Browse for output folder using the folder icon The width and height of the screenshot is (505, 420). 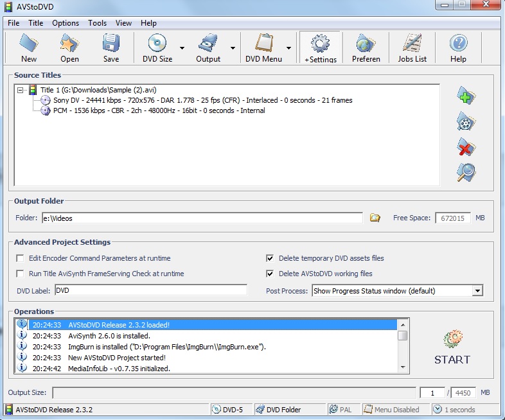[375, 218]
